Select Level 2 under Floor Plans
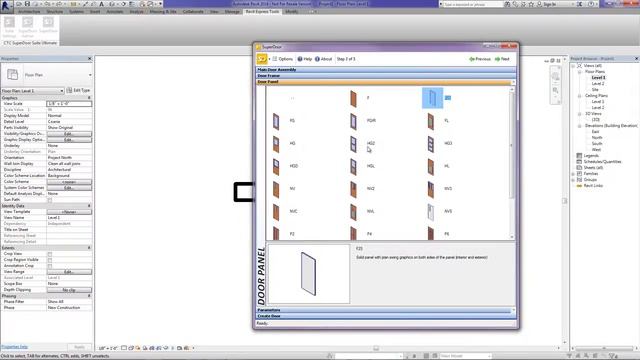This screenshot has height=360, width=640. tap(598, 84)
